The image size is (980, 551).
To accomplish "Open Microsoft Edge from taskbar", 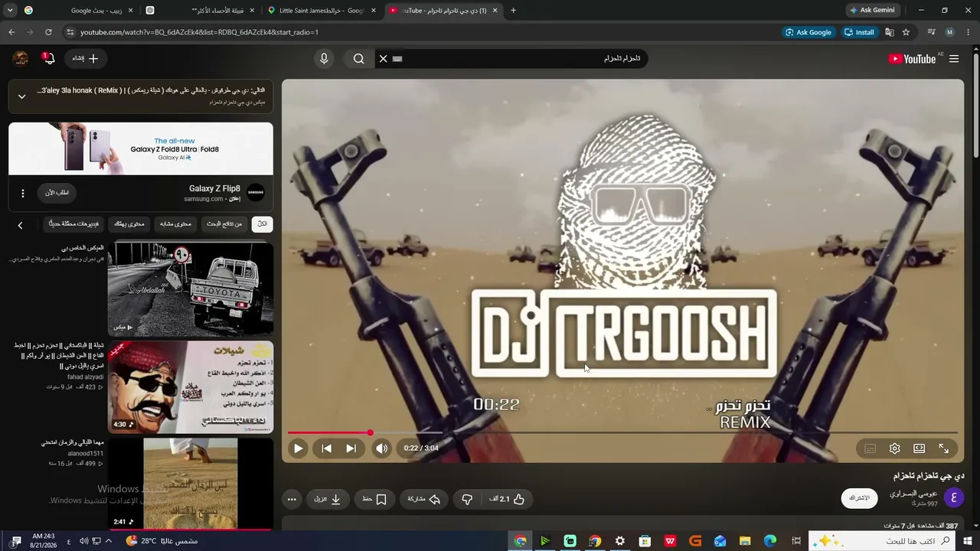I will (x=770, y=541).
